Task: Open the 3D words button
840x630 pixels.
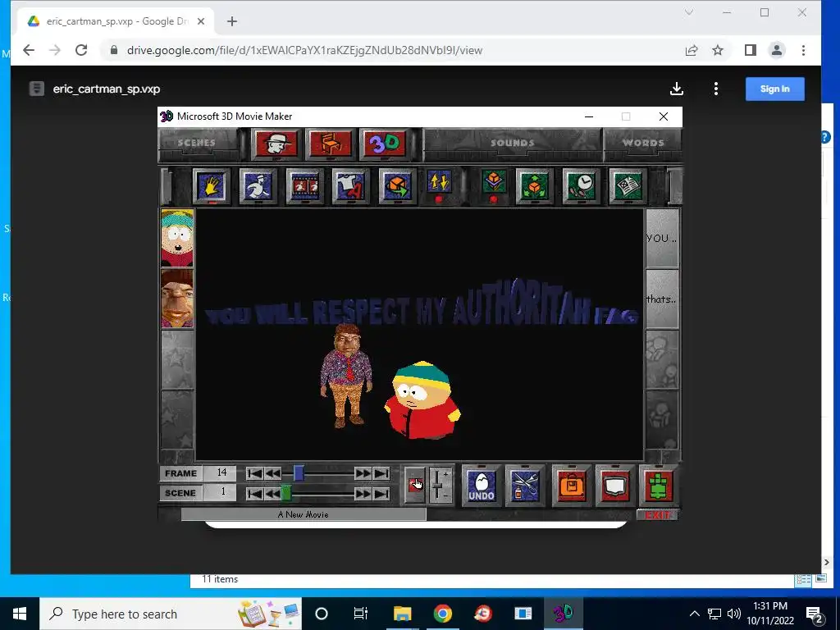Action: (384, 144)
